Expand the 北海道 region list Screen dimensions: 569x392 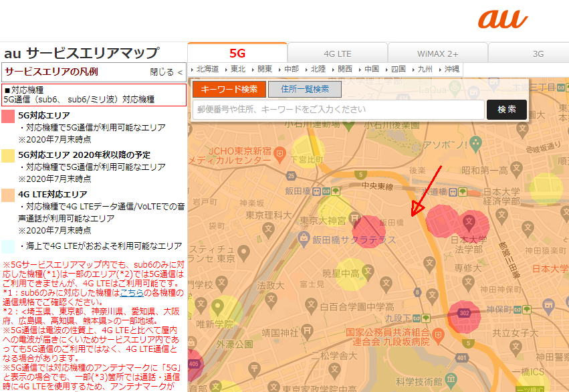pos(207,69)
